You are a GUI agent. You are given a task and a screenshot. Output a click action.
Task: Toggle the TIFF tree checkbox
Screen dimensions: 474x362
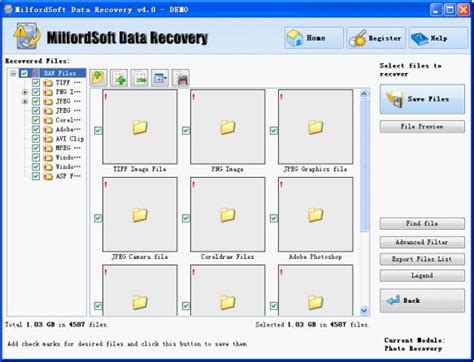(x=36, y=82)
